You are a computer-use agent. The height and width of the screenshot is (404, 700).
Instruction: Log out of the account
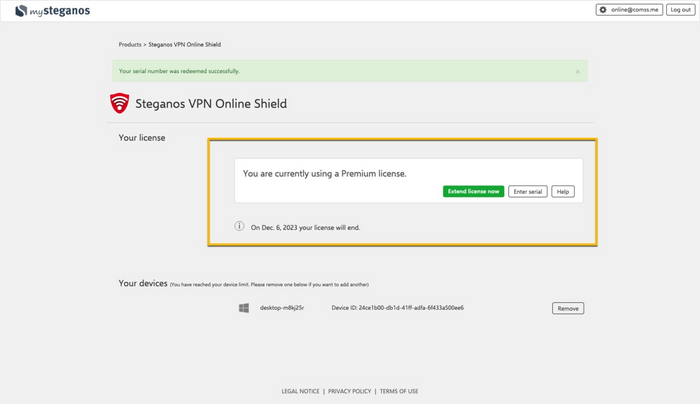[680, 10]
